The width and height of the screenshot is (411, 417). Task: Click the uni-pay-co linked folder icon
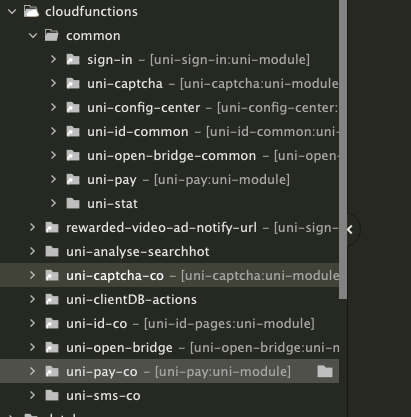[x=52, y=371]
